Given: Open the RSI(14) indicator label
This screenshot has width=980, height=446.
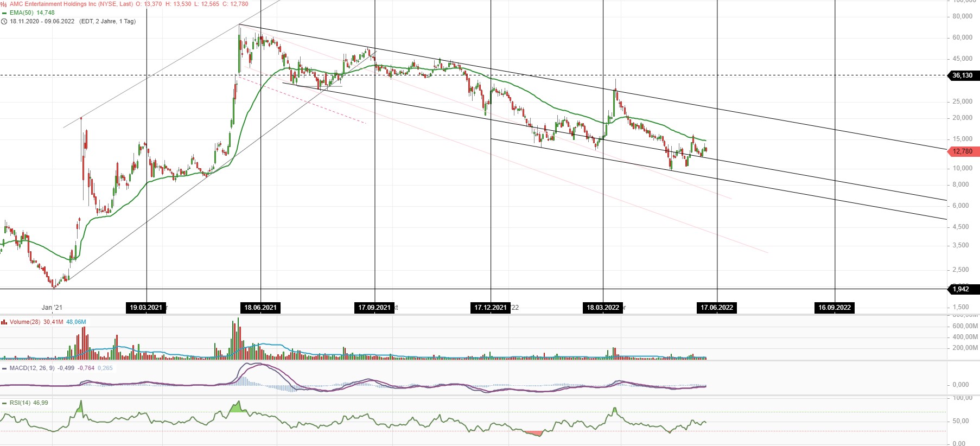Looking at the screenshot, I should (x=20, y=403).
